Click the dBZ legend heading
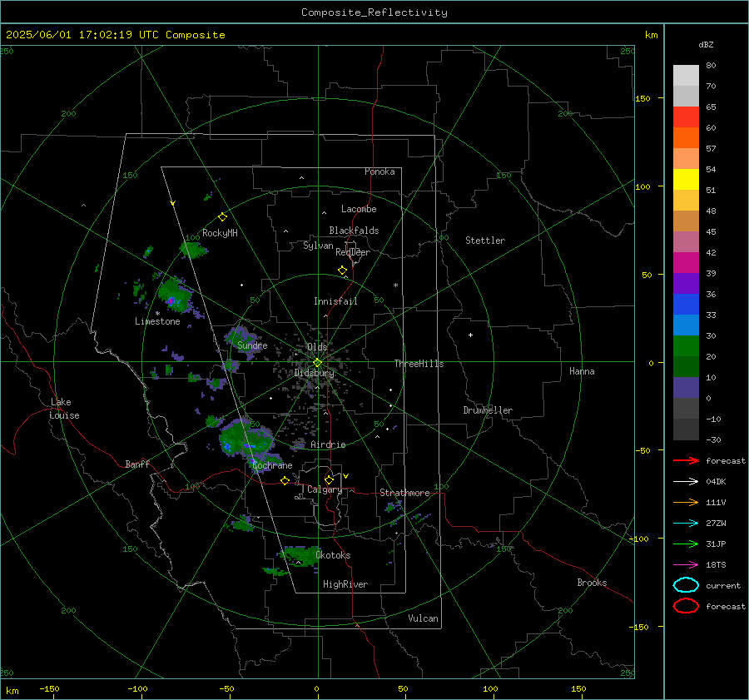The width and height of the screenshot is (749, 700). (706, 44)
